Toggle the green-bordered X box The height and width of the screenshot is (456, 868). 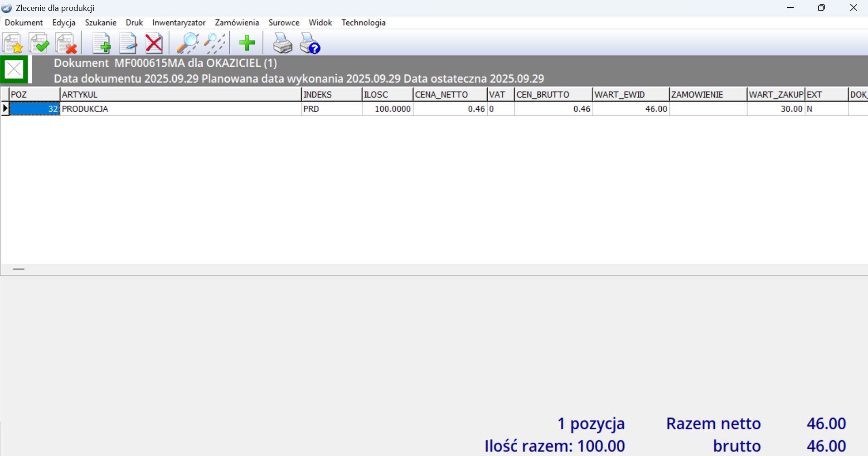coord(14,69)
